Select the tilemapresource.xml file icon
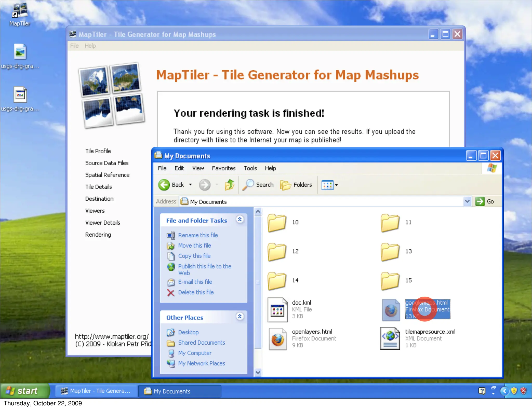The width and height of the screenshot is (532, 409). coord(390,338)
